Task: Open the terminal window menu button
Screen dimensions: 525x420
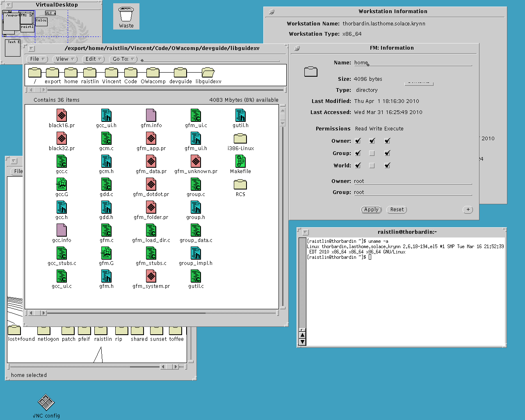Action: click(x=305, y=232)
